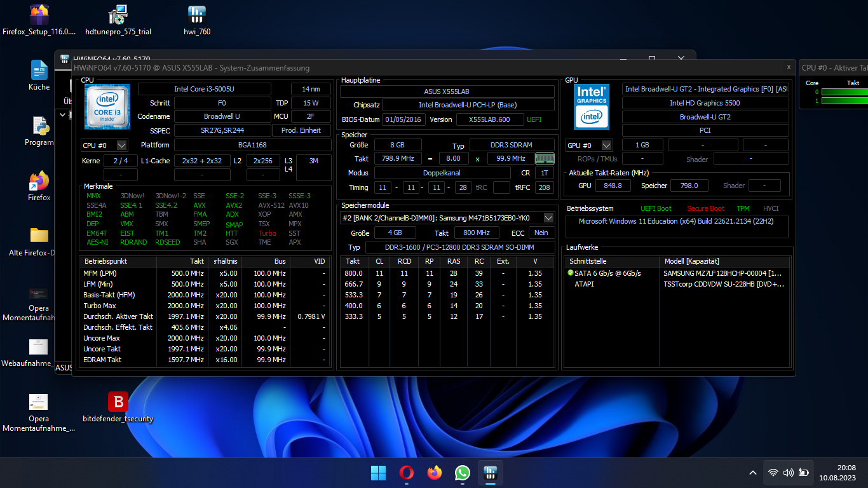868x488 pixels.
Task: Open the Wi-Fi network tray icon
Action: [x=773, y=473]
